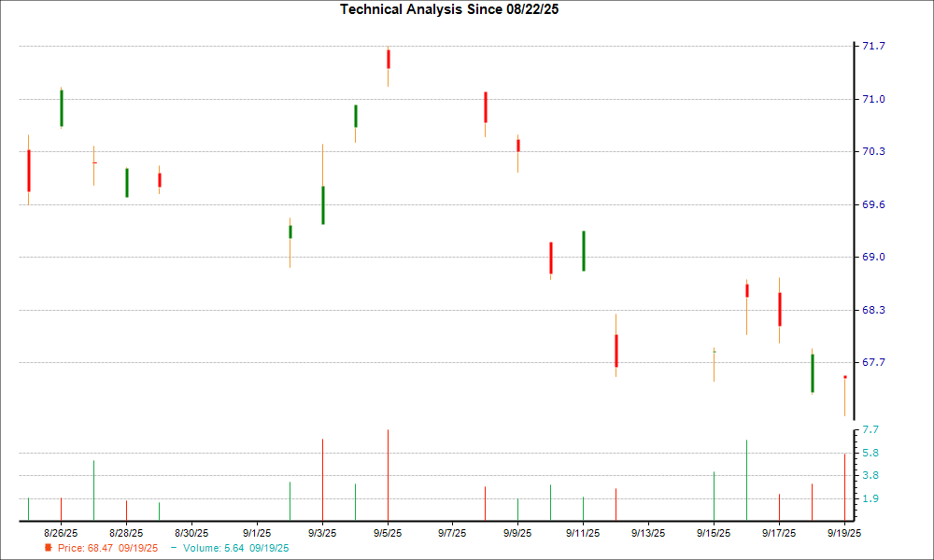Screen dimensions: 934x560
Task: Click the red volume bar at 9/19/25
Action: coord(844,487)
